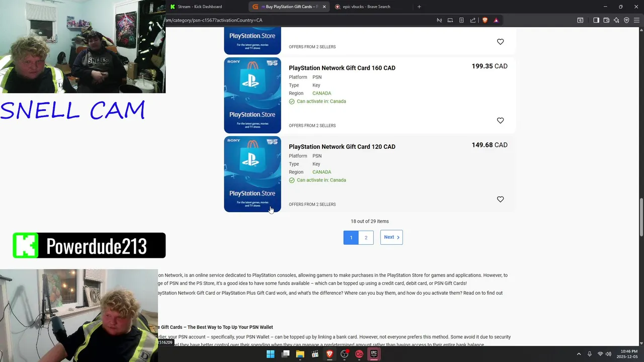Click the Brave browser taskbar icon

330,354
